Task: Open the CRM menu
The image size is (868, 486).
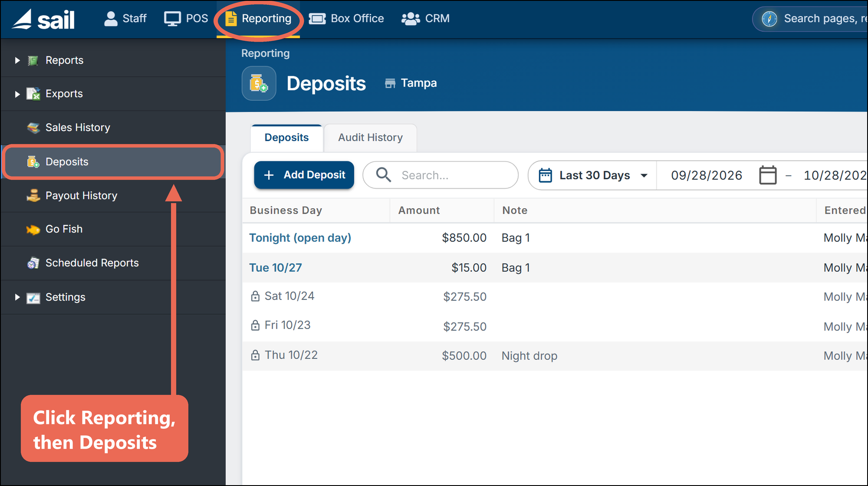Action: (425, 19)
